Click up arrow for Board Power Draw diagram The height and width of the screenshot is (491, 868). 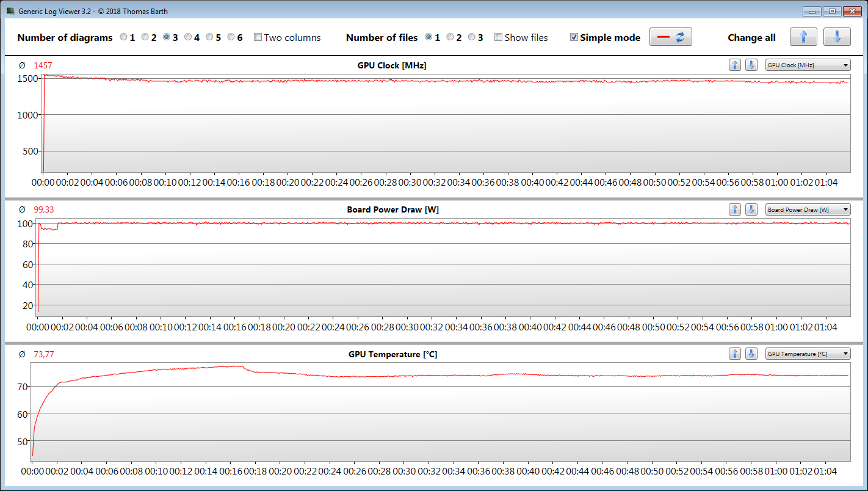tap(735, 209)
